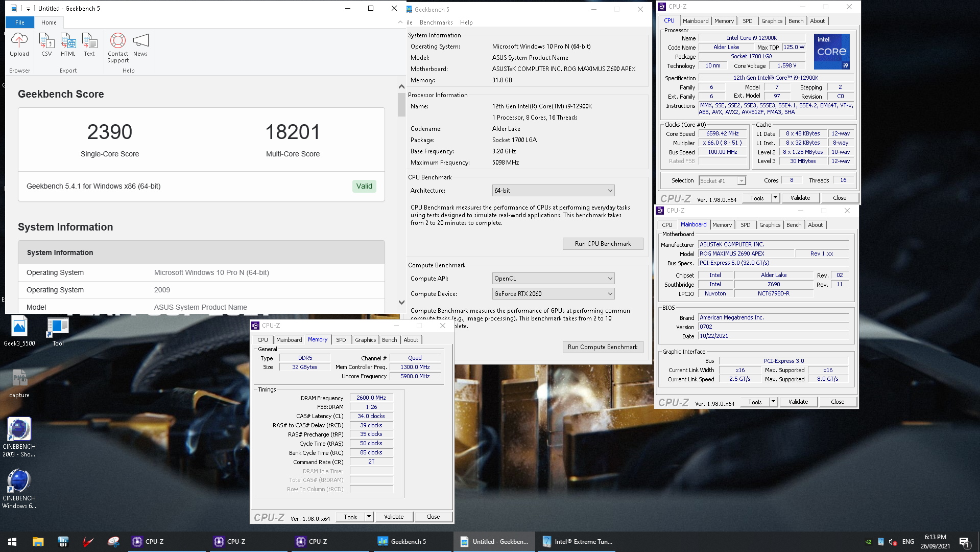The image size is (980, 552).
Task: Open the Windows Start menu
Action: 12,542
